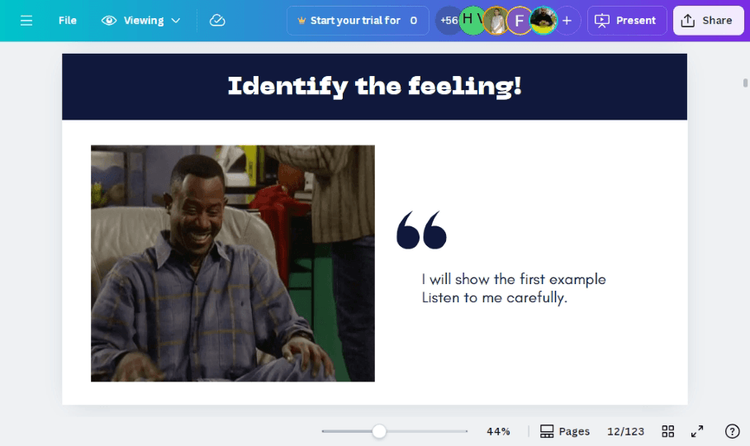Enter fullscreen mode
This screenshot has height=446, width=750.
(697, 431)
